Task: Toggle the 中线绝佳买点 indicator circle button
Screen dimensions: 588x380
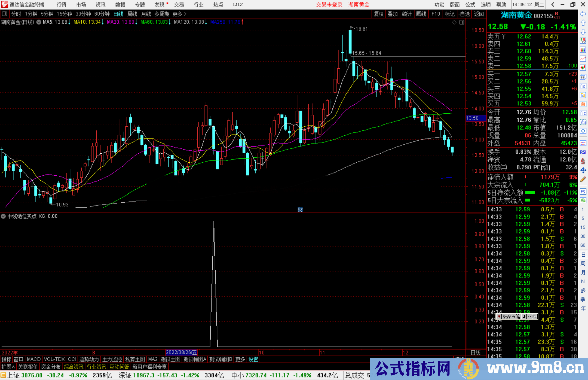Action: (3, 216)
